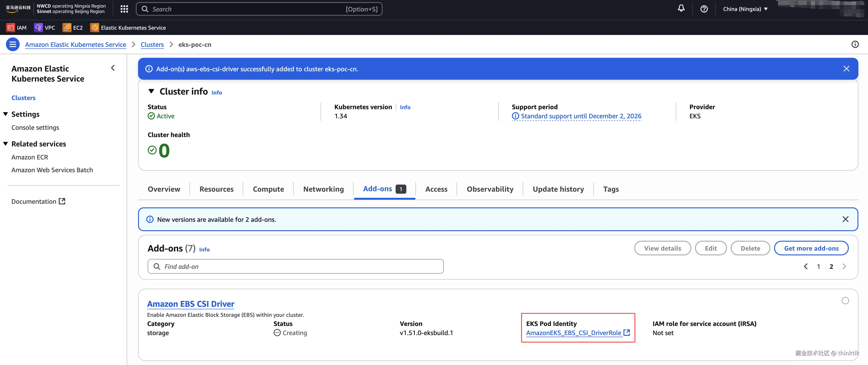The width and height of the screenshot is (868, 365).
Task: Click the info icon in new versions banner
Action: (x=150, y=219)
